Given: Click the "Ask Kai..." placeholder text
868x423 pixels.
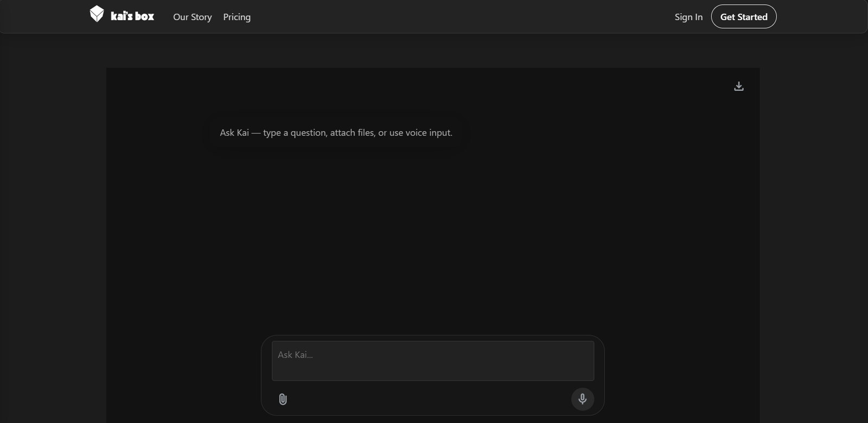Looking at the screenshot, I should tap(295, 355).
